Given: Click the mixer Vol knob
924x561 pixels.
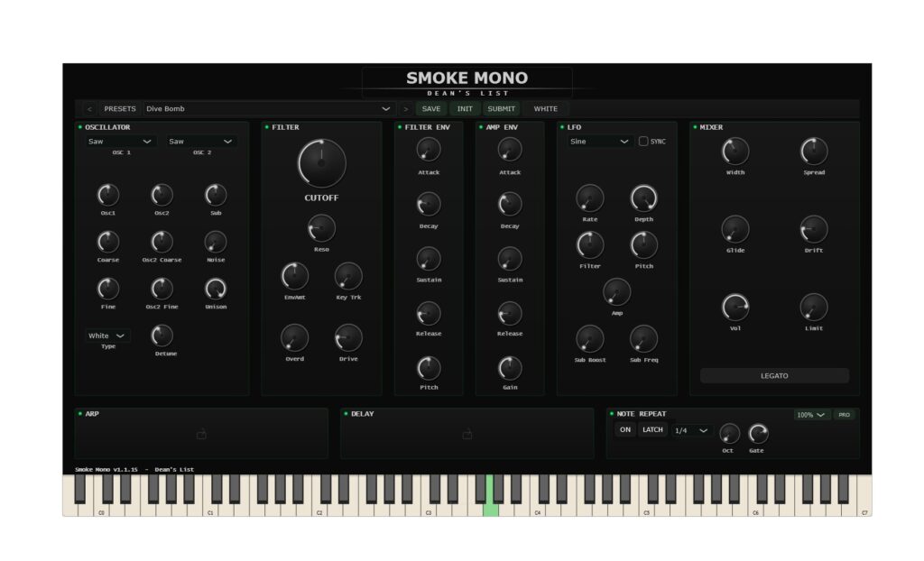Looking at the screenshot, I should (735, 308).
